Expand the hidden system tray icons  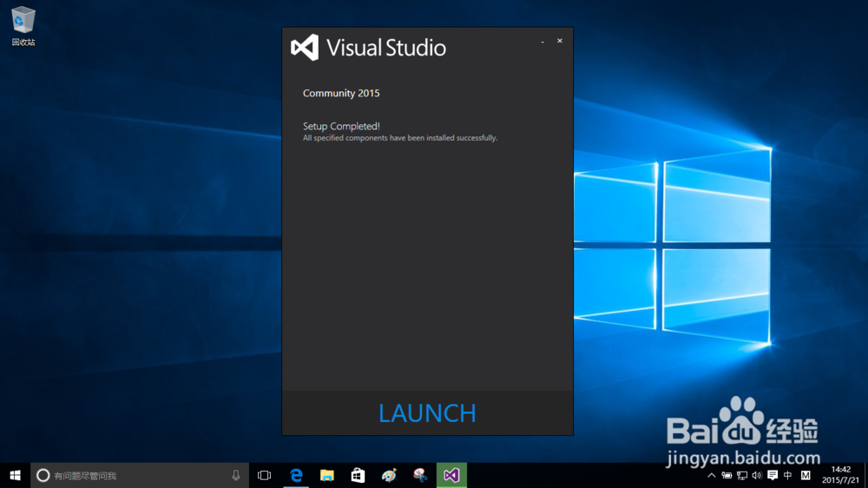tap(712, 475)
